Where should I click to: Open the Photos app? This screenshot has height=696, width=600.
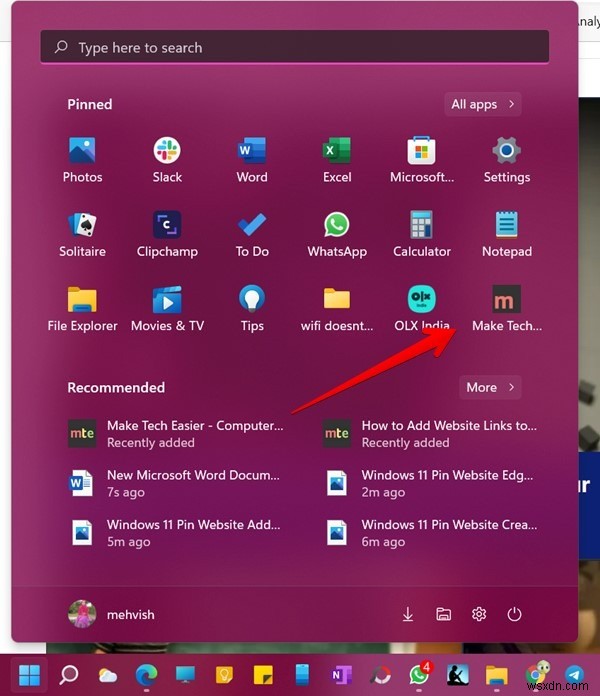[82, 160]
